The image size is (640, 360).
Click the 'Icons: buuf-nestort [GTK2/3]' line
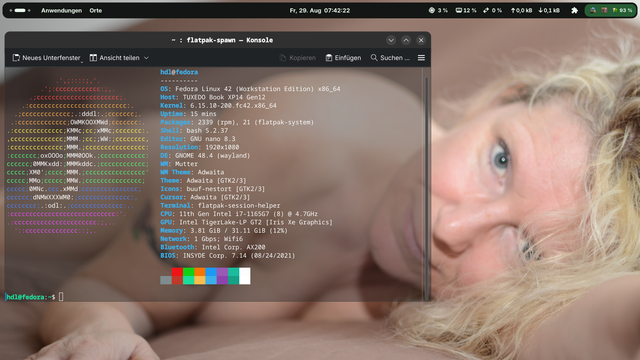tap(213, 189)
